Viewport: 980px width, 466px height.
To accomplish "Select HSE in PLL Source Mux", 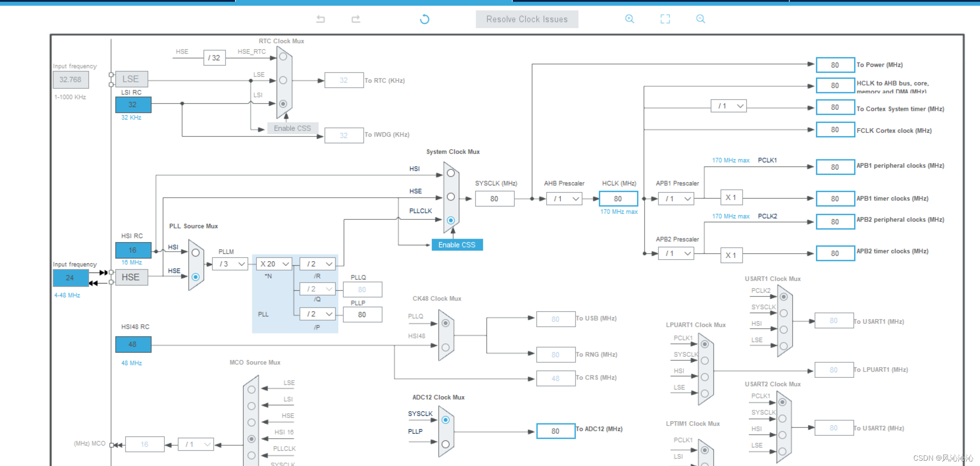I will pos(196,277).
